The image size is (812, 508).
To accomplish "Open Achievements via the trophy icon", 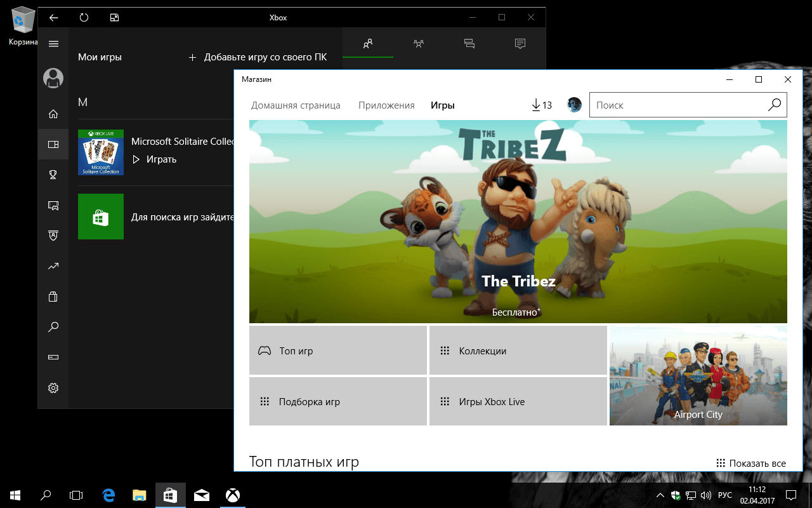I will (x=53, y=174).
